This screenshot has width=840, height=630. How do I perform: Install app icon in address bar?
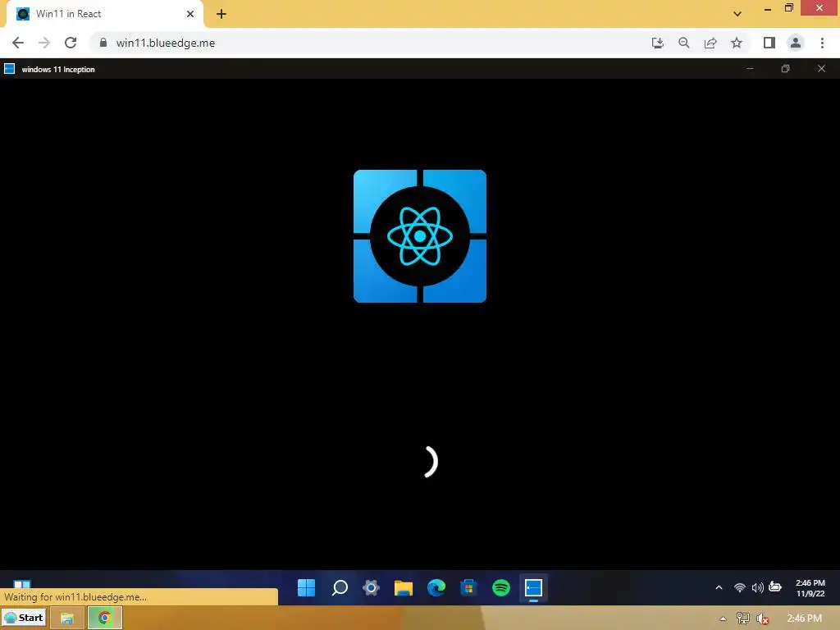[x=657, y=43]
